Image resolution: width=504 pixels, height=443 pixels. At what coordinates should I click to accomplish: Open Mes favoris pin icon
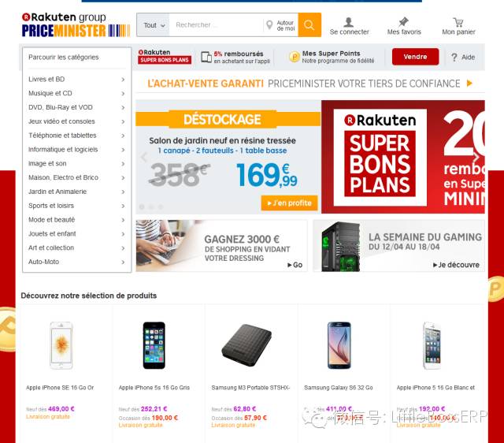403,22
